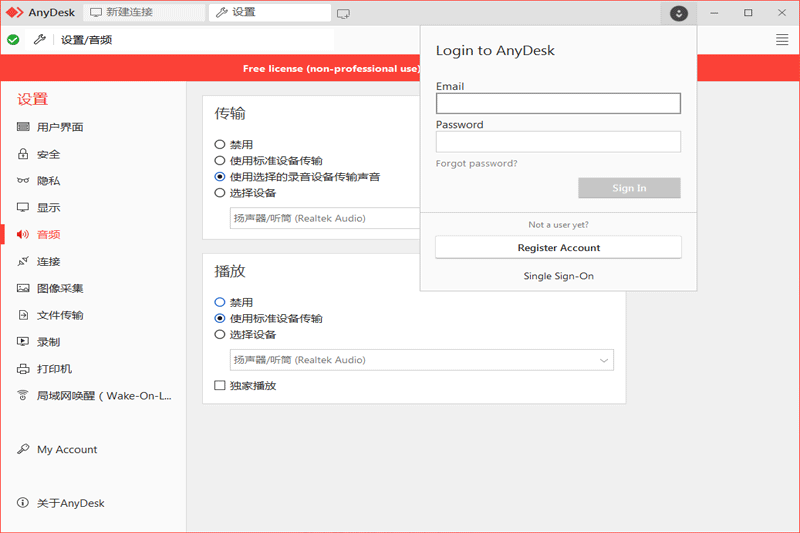
Task: Switch to the 设置 tab
Action: pyautogui.click(x=270, y=13)
